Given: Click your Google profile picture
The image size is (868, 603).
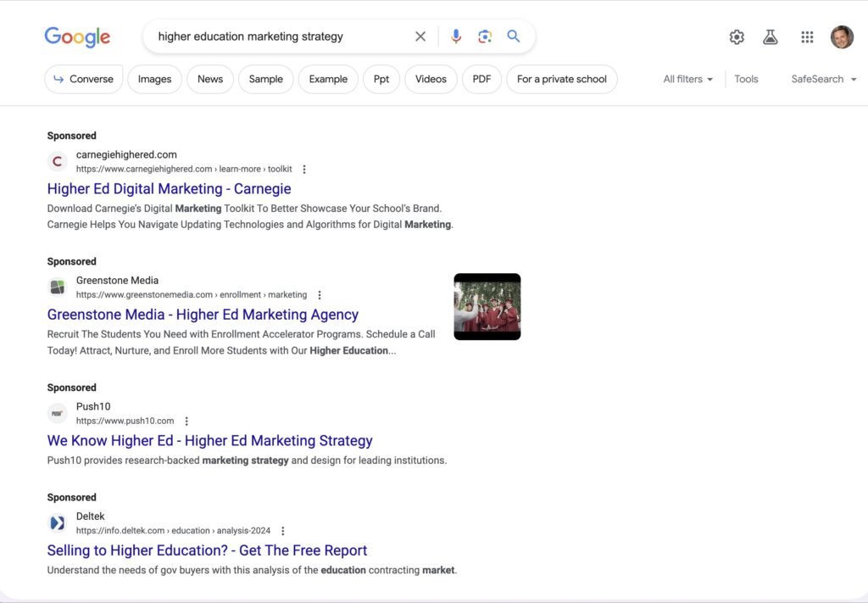Looking at the screenshot, I should (x=842, y=36).
